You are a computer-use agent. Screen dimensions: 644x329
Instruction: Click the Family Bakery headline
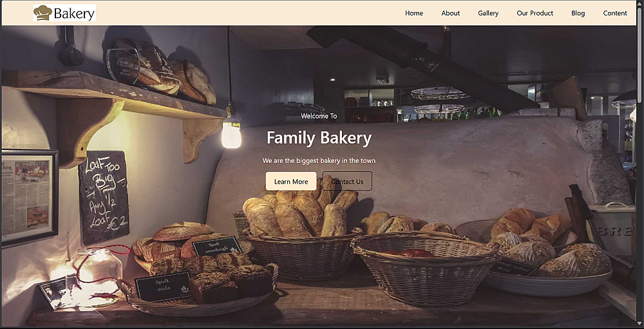tap(319, 138)
